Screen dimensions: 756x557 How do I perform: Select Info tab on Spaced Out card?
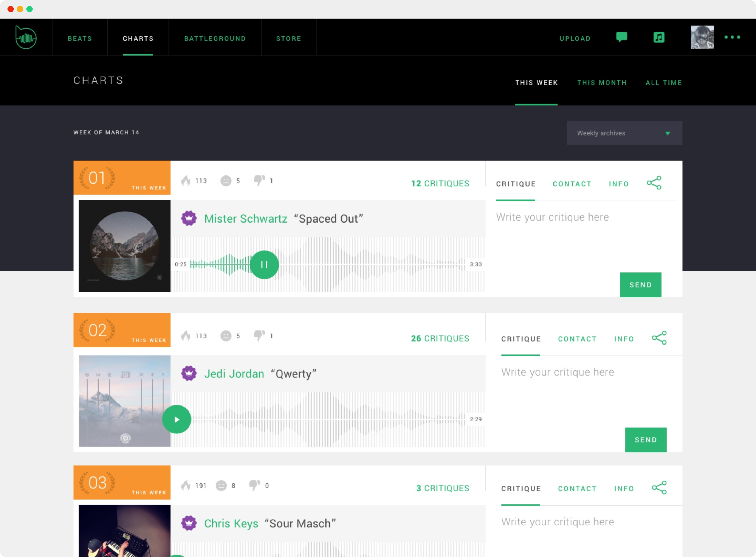[619, 184]
